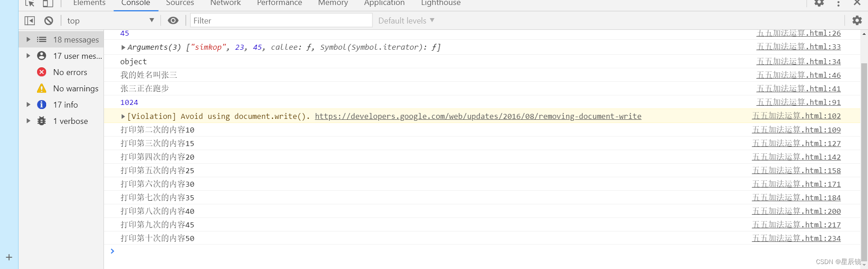Viewport: 868px width, 269px height.
Task: Select the No errors sidebar filter
Action: pyautogui.click(x=70, y=72)
